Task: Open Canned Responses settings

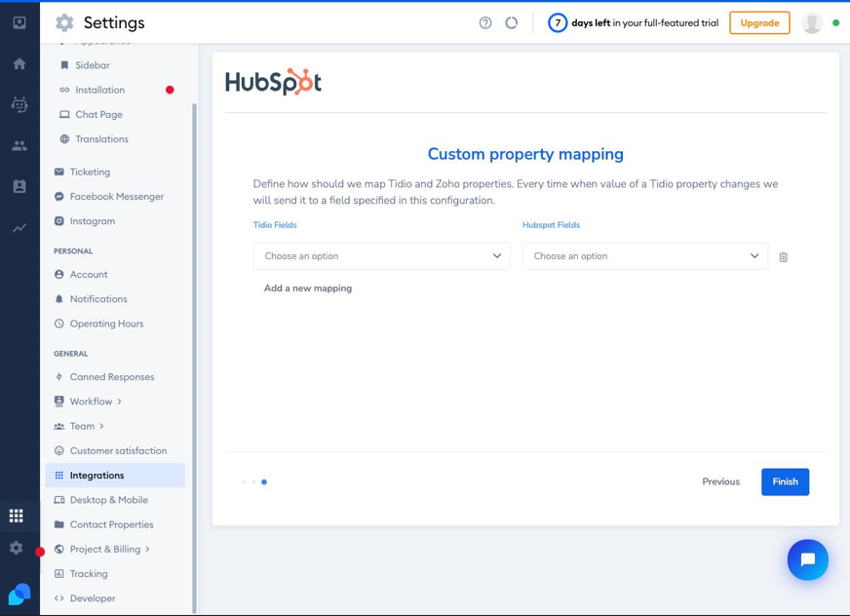Action: point(112,377)
